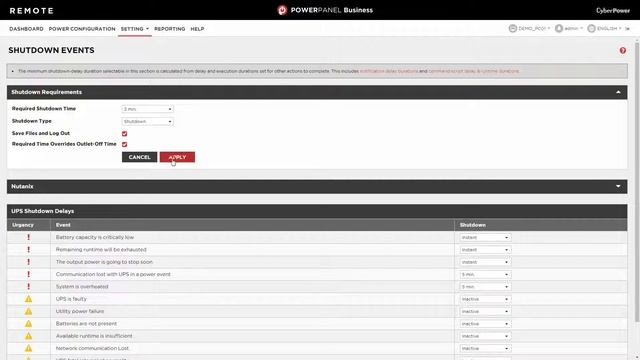This screenshot has width=640, height=360.
Task: Click the red Apply button
Action: [x=177, y=157]
